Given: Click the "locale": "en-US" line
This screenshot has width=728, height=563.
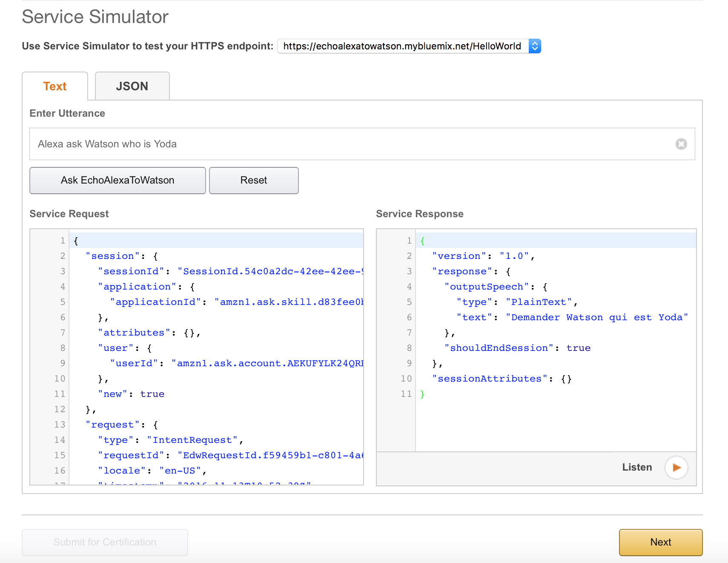Looking at the screenshot, I should [x=152, y=471].
